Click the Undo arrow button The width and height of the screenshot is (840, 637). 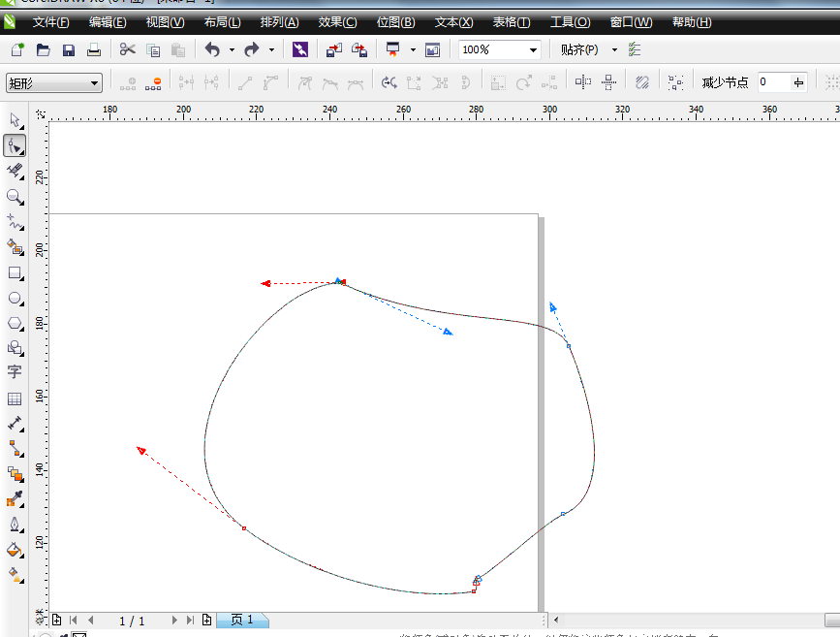(212, 49)
